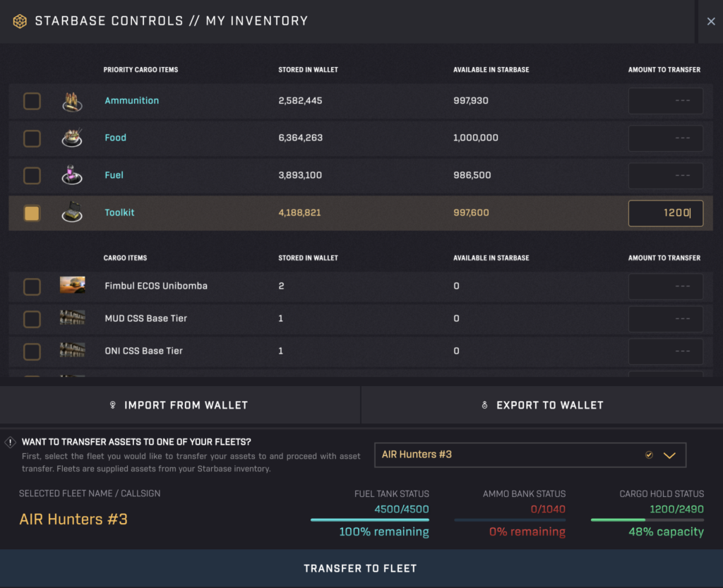Click the Toolkit amount transfer input field
Viewport: 723px width, 588px height.
[665, 212]
